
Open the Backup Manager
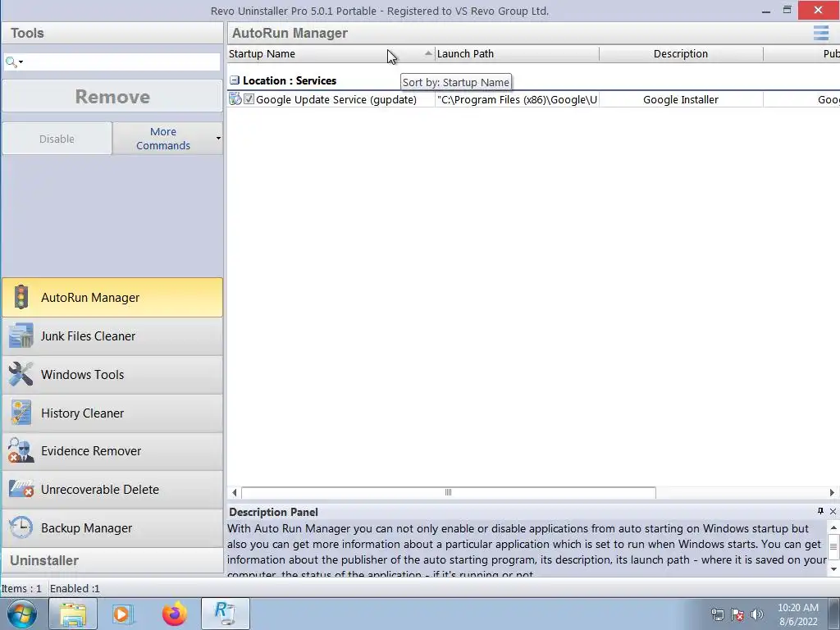pyautogui.click(x=112, y=527)
